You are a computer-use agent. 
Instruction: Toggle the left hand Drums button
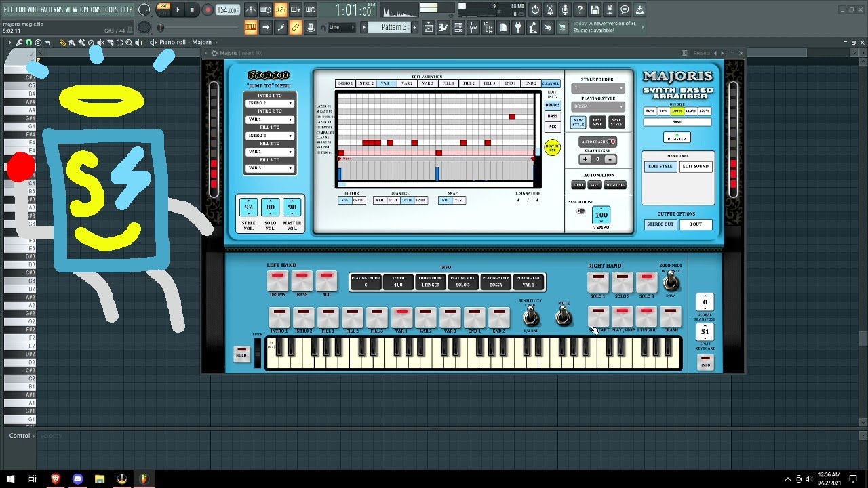277,282
